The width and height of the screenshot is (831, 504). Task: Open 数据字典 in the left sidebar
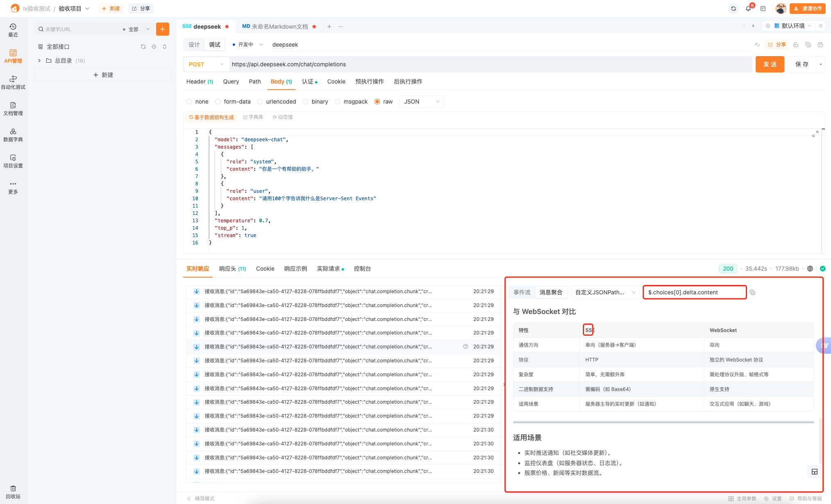point(13,135)
